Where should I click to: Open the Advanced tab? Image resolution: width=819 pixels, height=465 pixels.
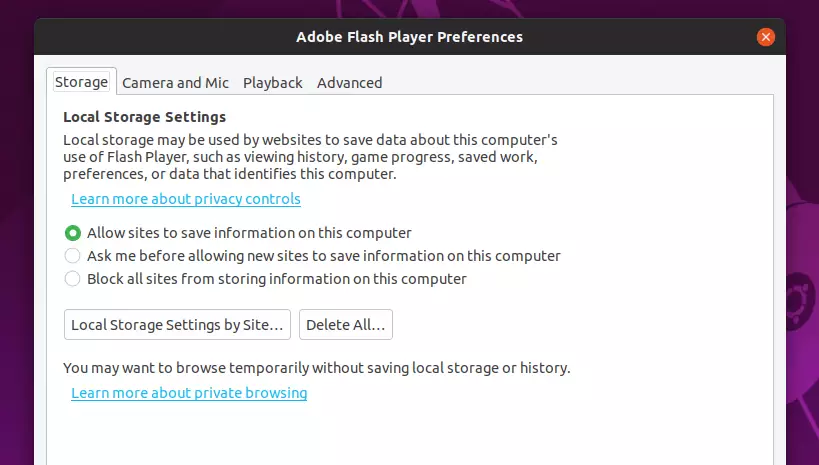tap(349, 83)
